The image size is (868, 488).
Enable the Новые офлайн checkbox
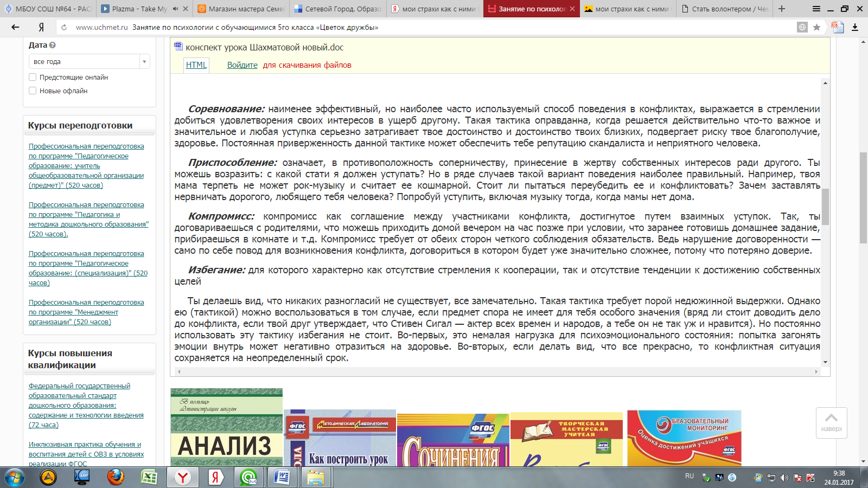[33, 91]
